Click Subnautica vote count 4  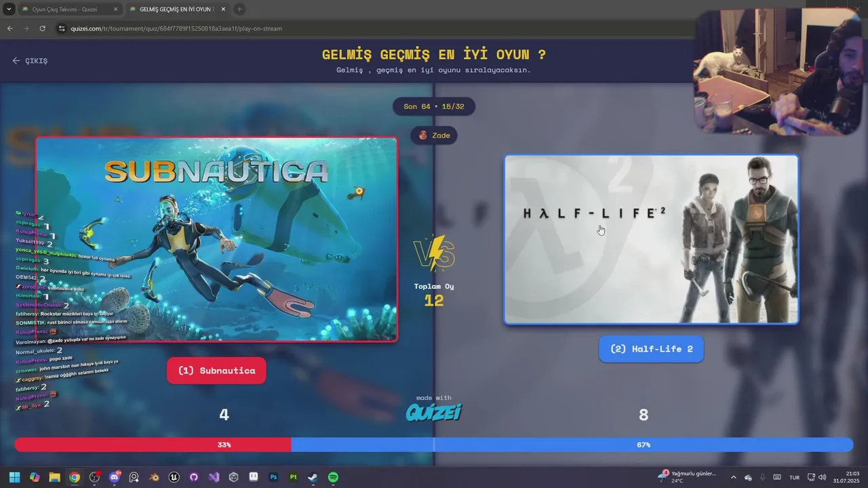click(x=224, y=414)
